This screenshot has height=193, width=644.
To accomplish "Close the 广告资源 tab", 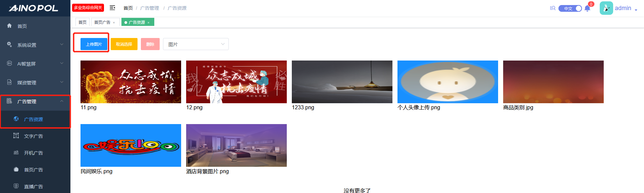I will [x=149, y=23].
